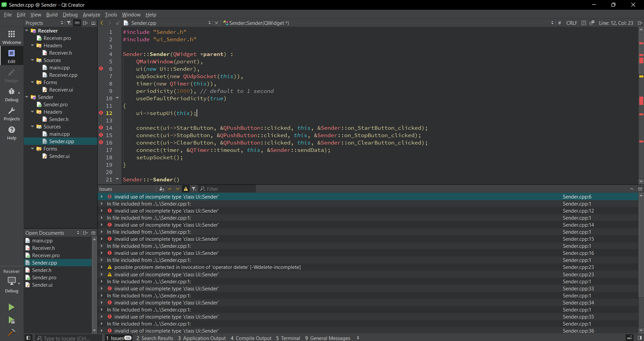Open the Open Documents view dropdown

tap(52, 233)
